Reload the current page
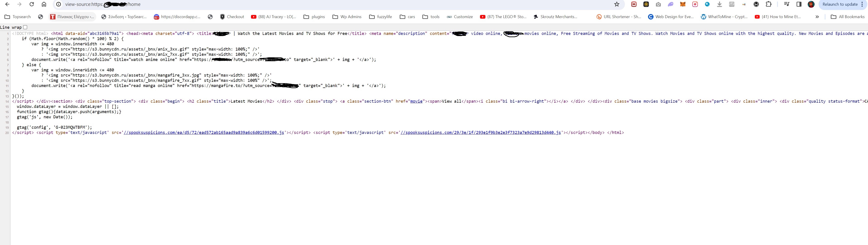This screenshot has height=245, width=868. point(32,4)
